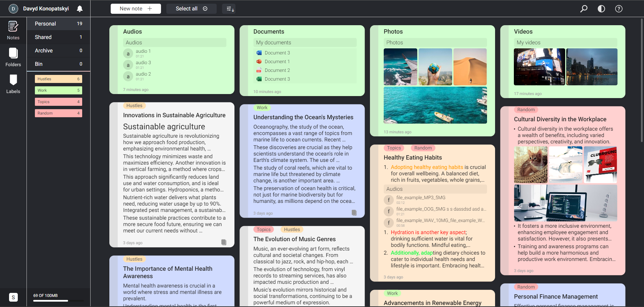Play audio 1 in Audios note
The width and height of the screenshot is (644, 307).
(x=128, y=53)
